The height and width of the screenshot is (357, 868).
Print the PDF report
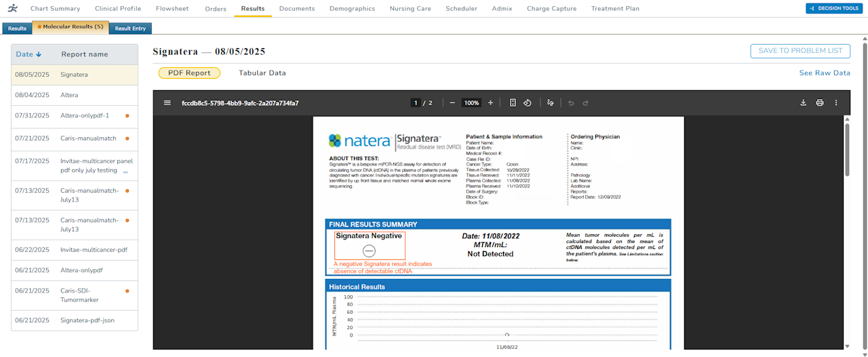click(820, 103)
